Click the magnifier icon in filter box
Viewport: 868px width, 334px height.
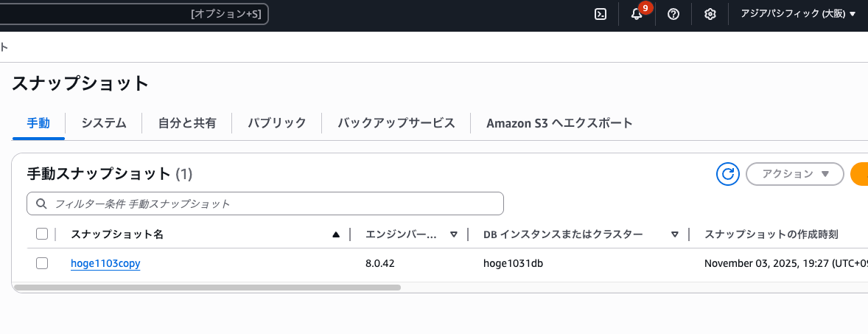click(x=41, y=203)
